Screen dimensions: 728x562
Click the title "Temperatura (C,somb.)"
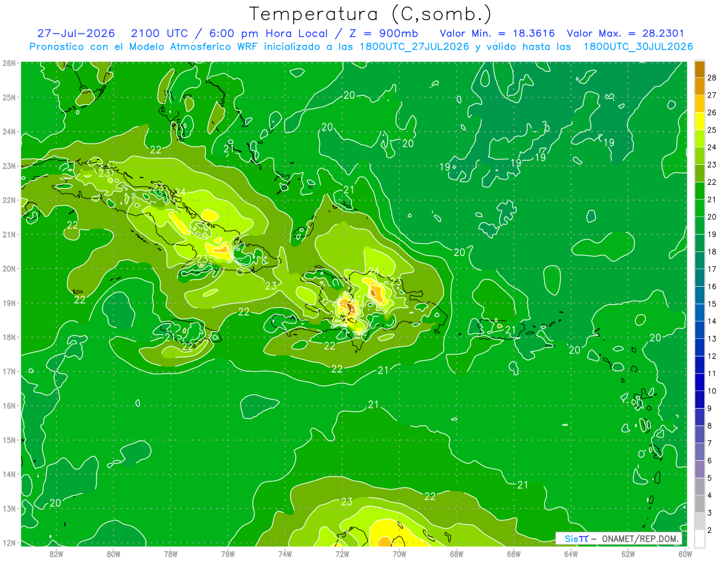pos(370,15)
